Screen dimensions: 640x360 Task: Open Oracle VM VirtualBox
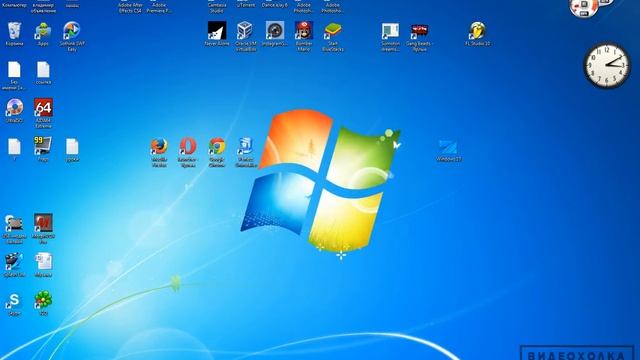click(246, 31)
